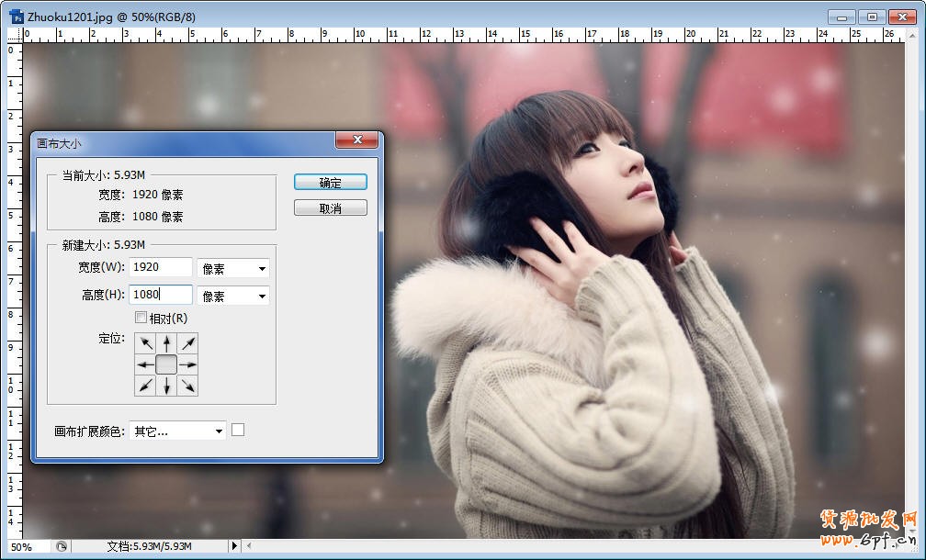Select the top-right anchor arrow
926x560 pixels.
click(189, 342)
